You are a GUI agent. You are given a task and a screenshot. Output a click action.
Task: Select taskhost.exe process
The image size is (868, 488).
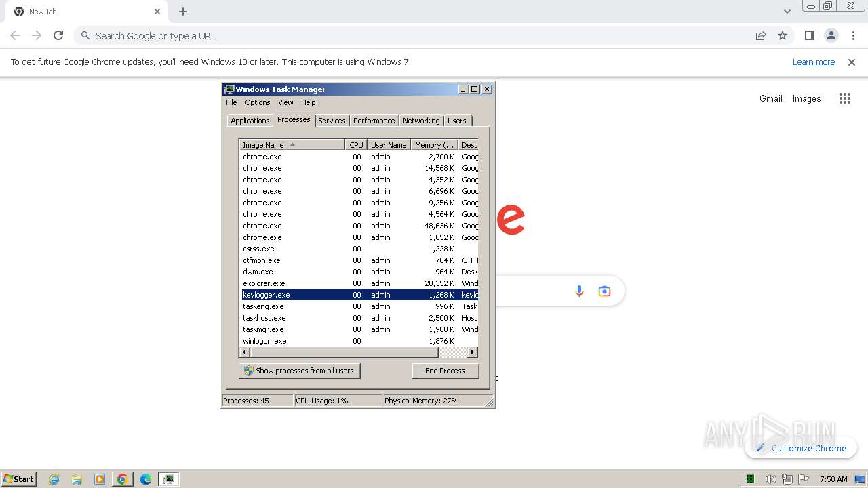coord(359,318)
